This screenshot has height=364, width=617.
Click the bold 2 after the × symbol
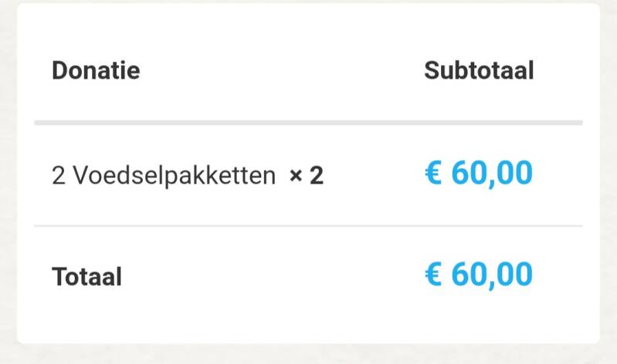tap(317, 176)
